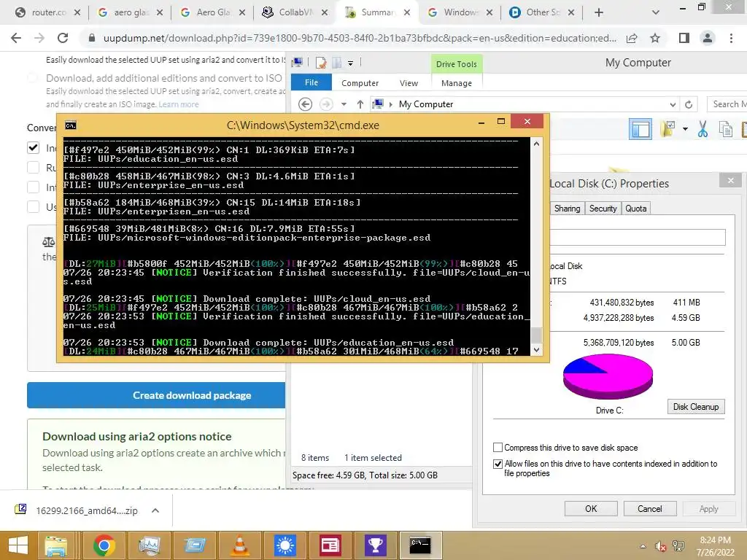Open Customize Quick Access Toolbar dropdown
This screenshot has height=560, width=747.
pyautogui.click(x=350, y=63)
